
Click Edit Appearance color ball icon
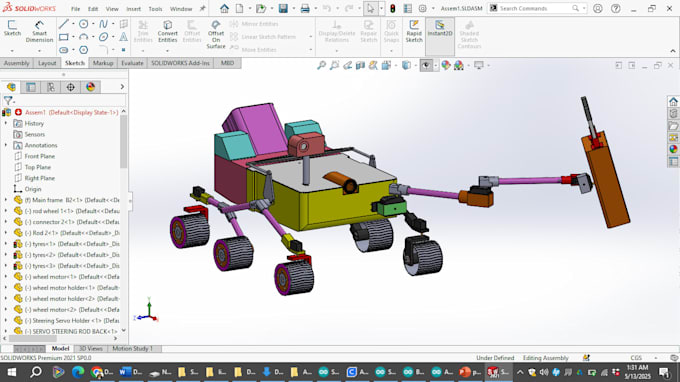click(x=446, y=65)
